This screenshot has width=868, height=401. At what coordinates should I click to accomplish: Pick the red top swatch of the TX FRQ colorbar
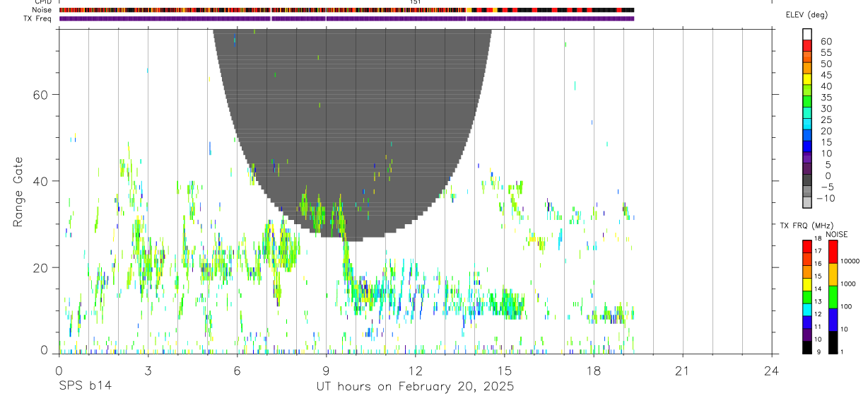[807, 245]
